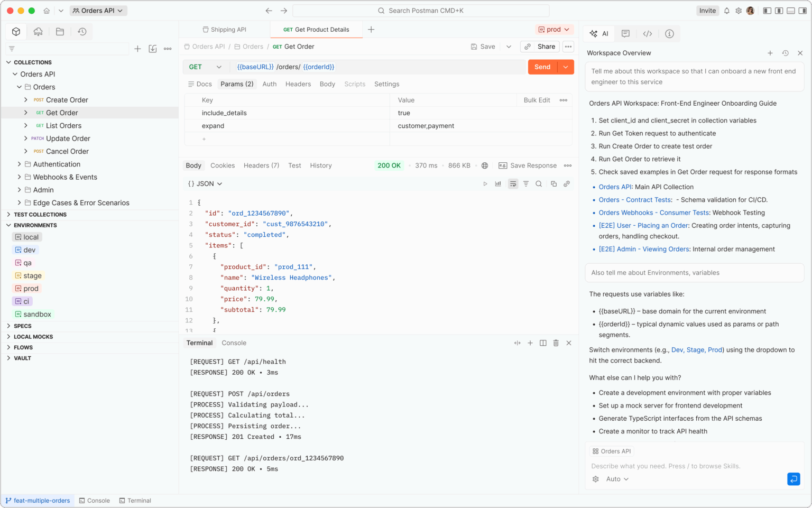
Task: Close the terminal pane
Action: pos(569,343)
